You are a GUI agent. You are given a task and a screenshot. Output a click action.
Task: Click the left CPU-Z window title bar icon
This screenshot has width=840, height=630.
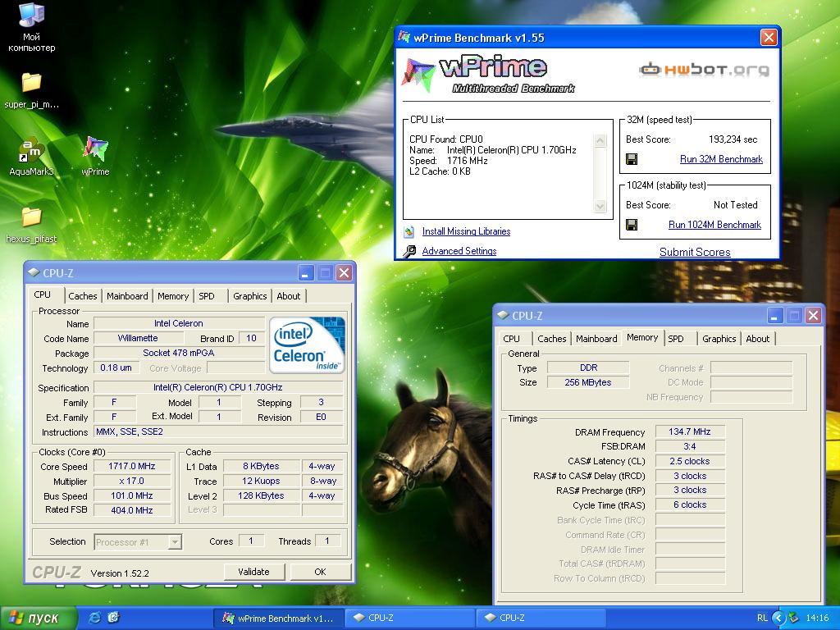(34, 272)
